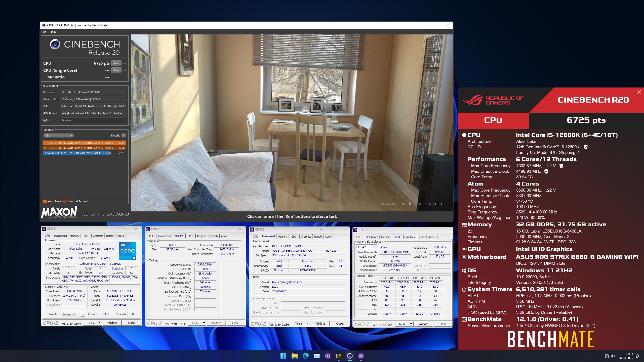
Task: Click shield next to Max Core Frequency
Action: (561, 166)
